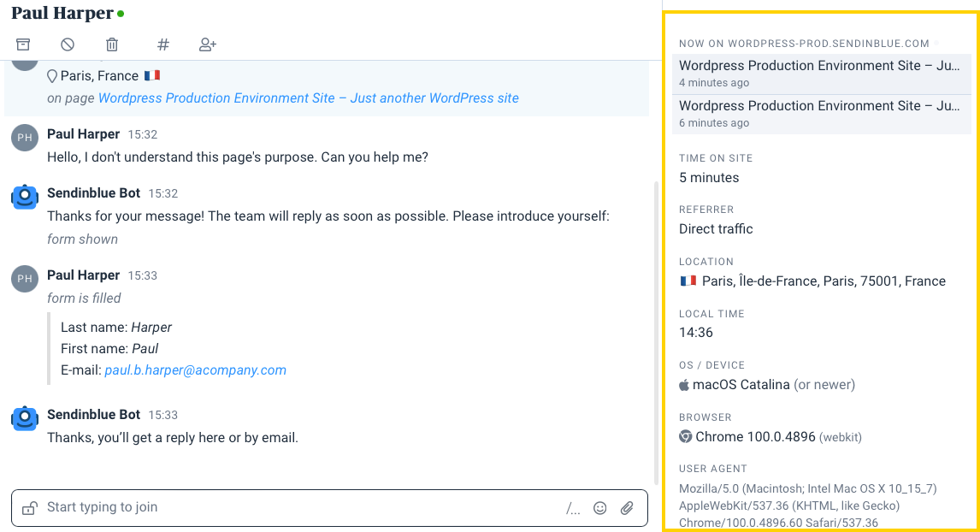Screen dimensions: 980x532
Task: Click the lock icon in message box
Action: click(29, 508)
